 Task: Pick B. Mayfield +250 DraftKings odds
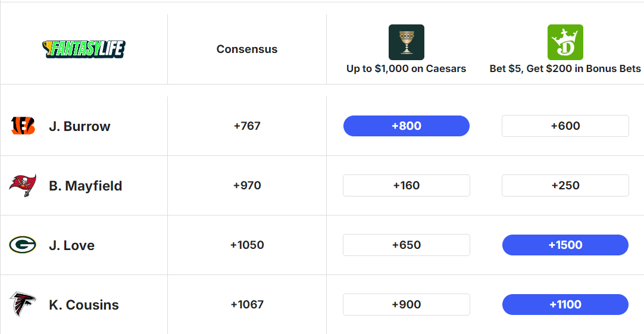565,186
